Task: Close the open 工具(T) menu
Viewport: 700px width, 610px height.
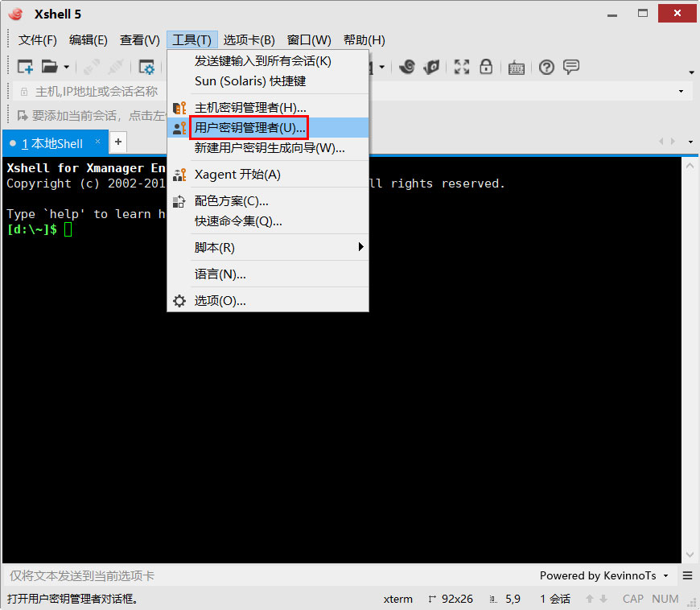Action: [192, 40]
